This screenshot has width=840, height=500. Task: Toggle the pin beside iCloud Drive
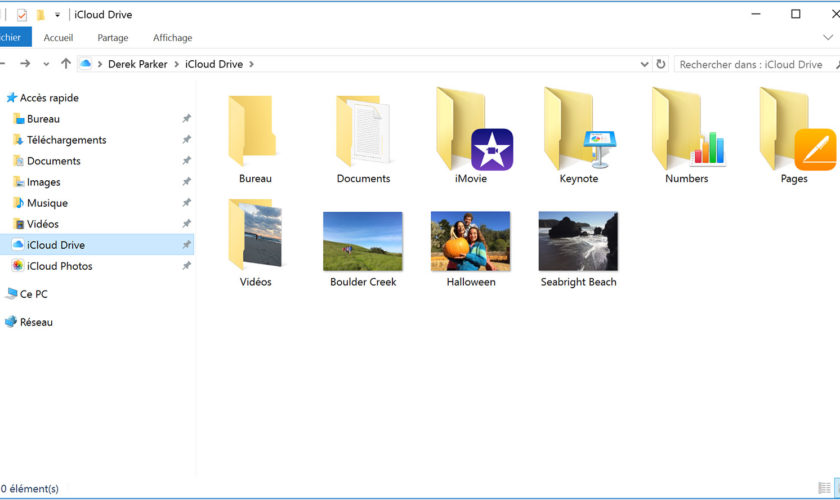186,245
